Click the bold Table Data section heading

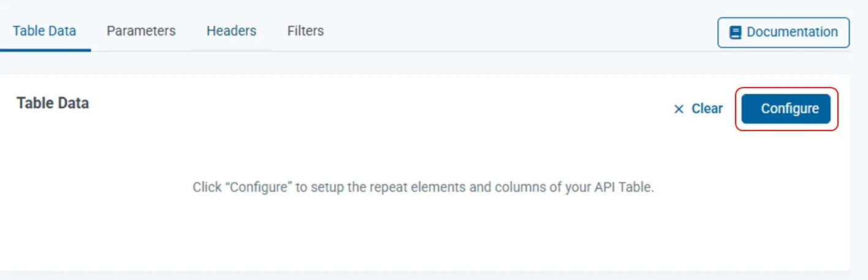pos(53,103)
